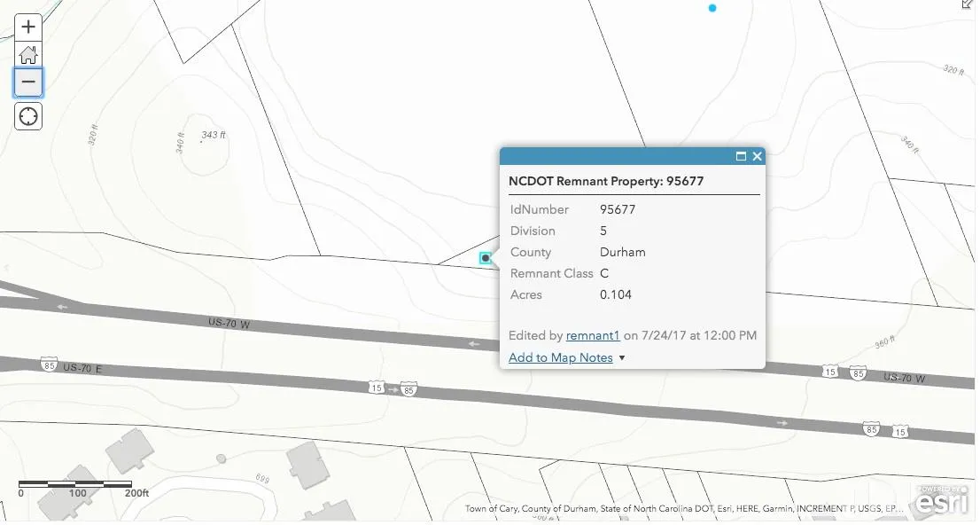The image size is (980, 525).
Task: Find my location with the crosshair button
Action: pyautogui.click(x=28, y=116)
